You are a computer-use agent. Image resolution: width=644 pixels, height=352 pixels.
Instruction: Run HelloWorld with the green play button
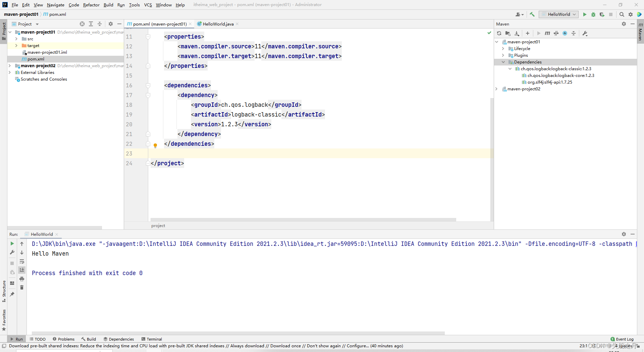pyautogui.click(x=585, y=14)
